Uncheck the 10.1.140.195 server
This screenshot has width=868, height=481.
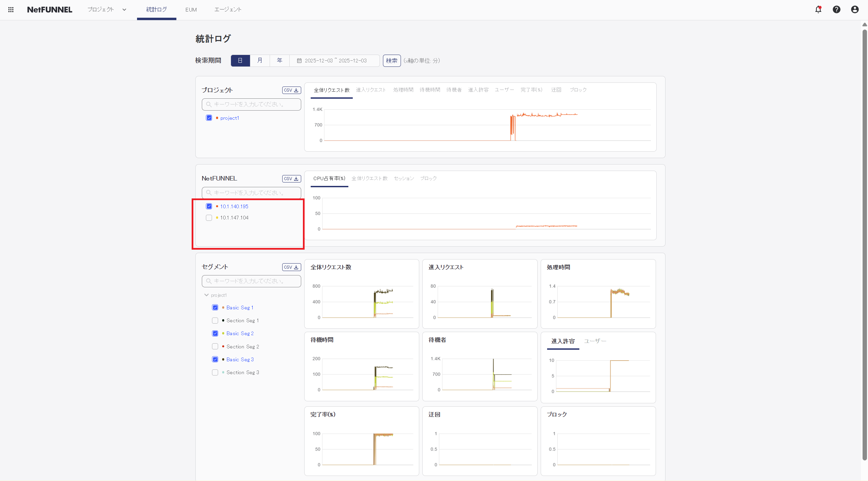tap(209, 206)
